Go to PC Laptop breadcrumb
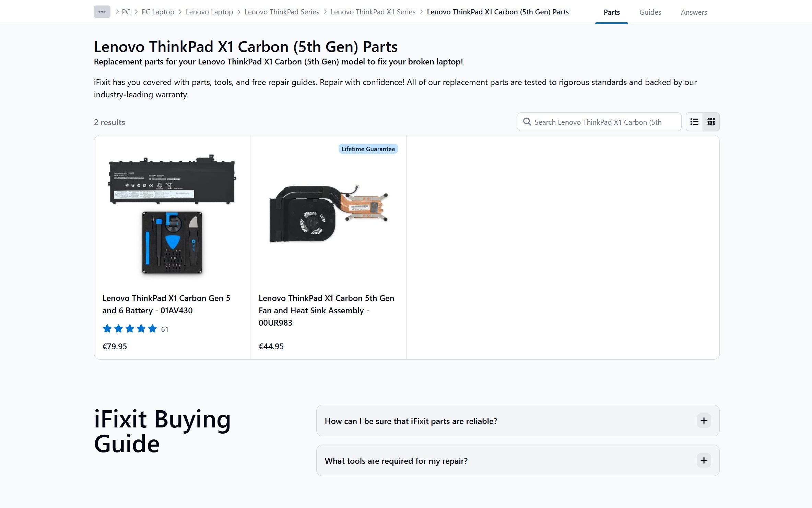 [x=158, y=12]
